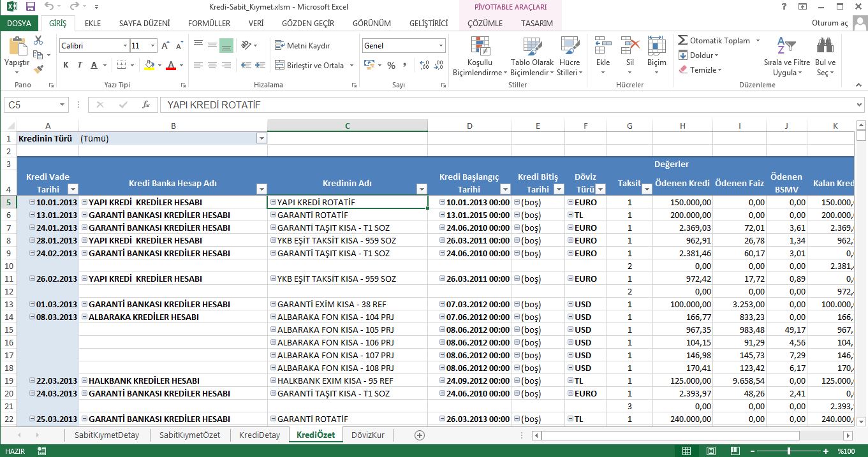Click the Sil delete cells icon
The image size is (868, 457).
point(629,47)
